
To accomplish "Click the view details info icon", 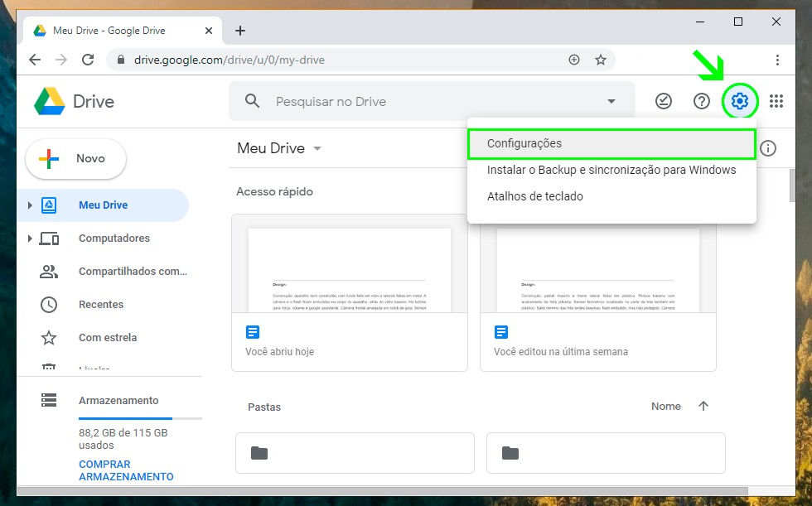I will click(768, 148).
